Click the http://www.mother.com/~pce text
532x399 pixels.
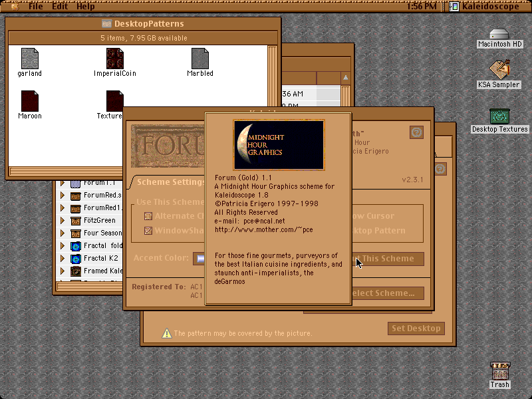pos(264,229)
